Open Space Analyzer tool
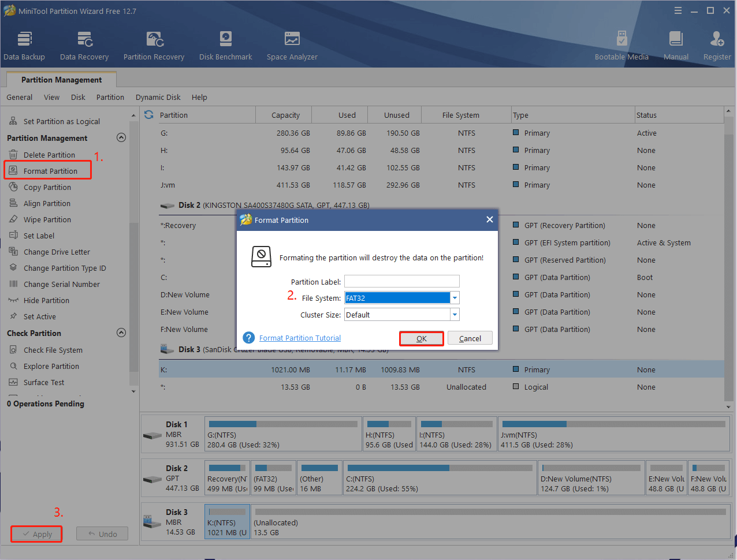This screenshot has height=560, width=737. pyautogui.click(x=292, y=46)
